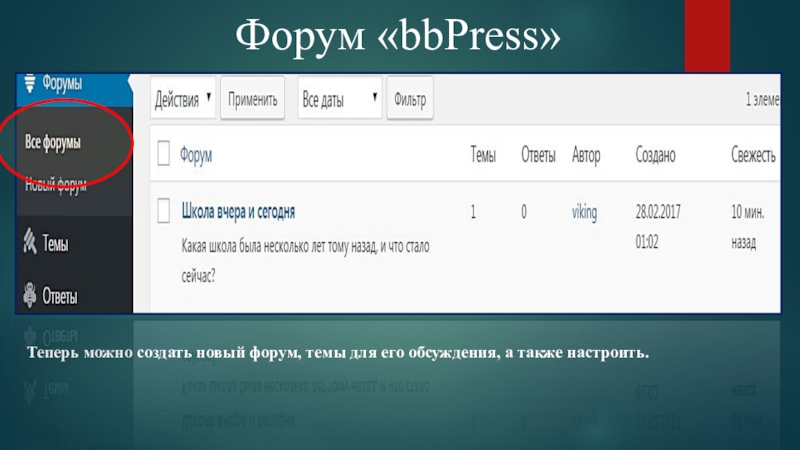800x450 pixels.
Task: Open the Действия bulk actions dropdown
Action: (183, 98)
